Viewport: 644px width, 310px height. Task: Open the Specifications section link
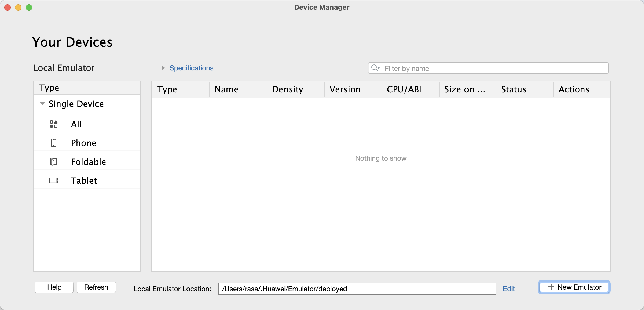191,68
